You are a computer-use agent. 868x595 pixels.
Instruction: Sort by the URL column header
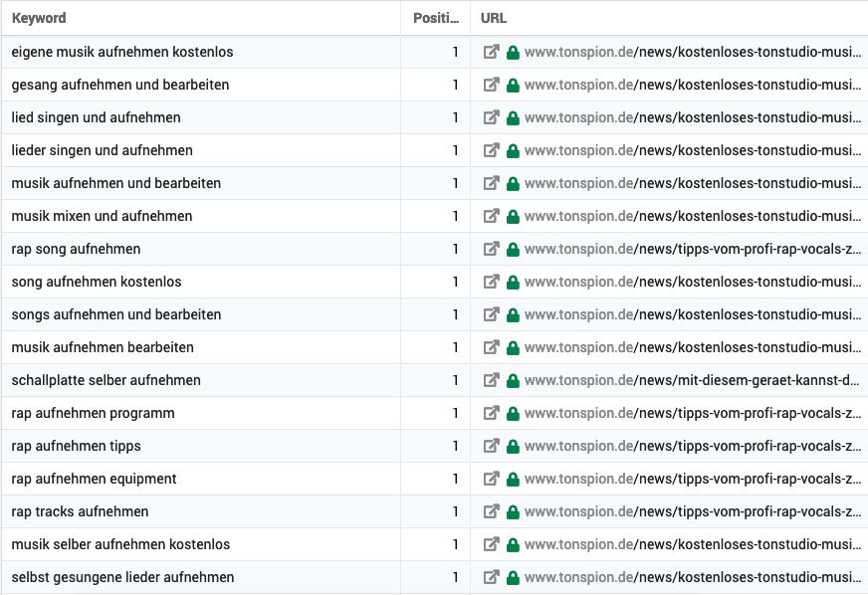point(494,18)
